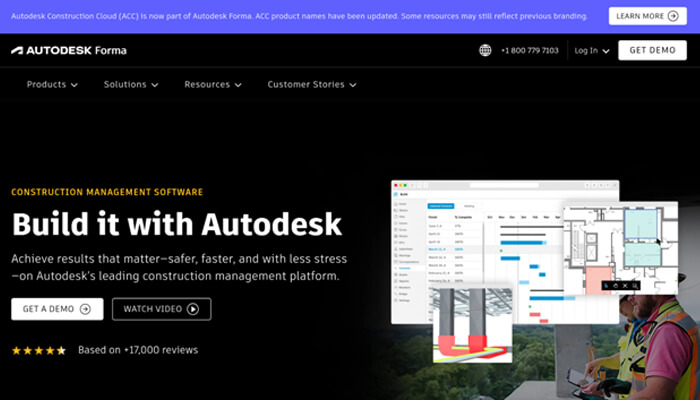The width and height of the screenshot is (700, 400).
Task: Click the Learn More button in banner
Action: [647, 16]
